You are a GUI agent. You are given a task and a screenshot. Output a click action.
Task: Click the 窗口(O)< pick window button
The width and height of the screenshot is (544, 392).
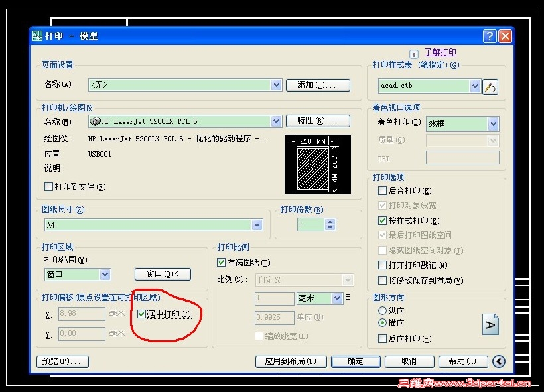[163, 274]
